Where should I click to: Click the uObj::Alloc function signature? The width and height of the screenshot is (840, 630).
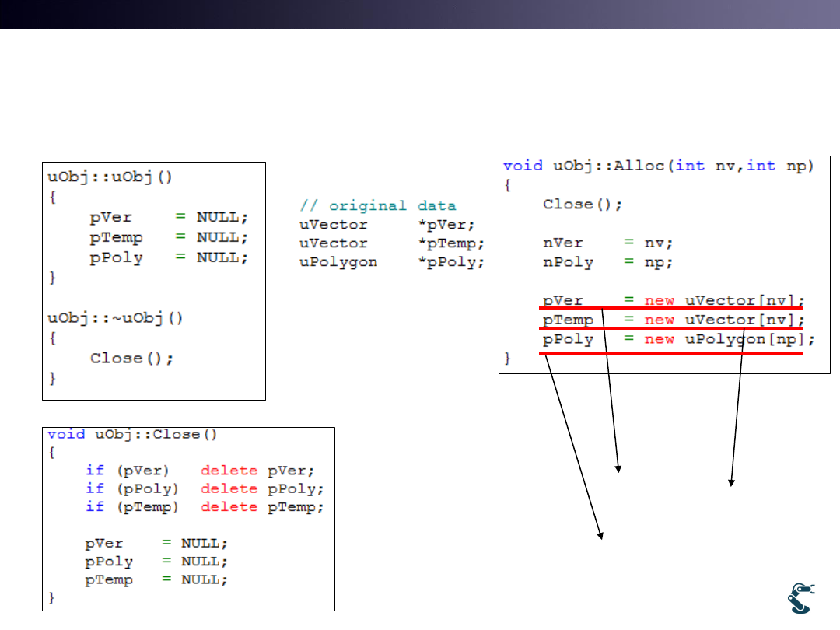(658, 166)
